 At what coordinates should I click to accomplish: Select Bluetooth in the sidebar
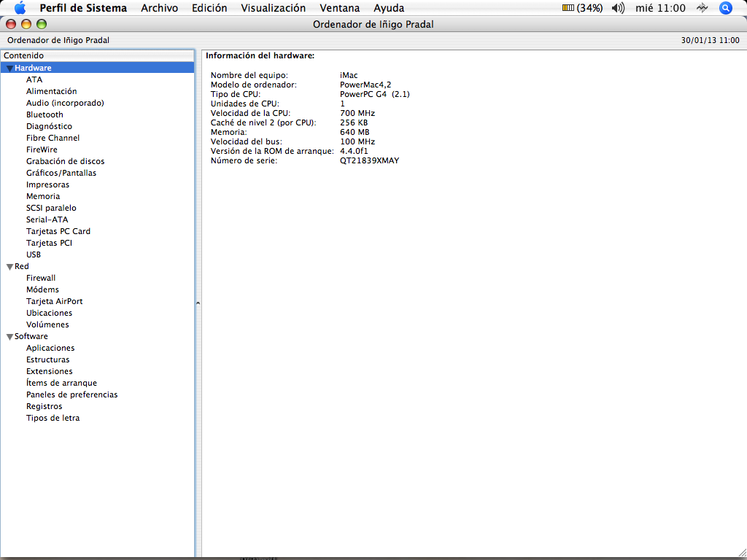pyautogui.click(x=44, y=114)
